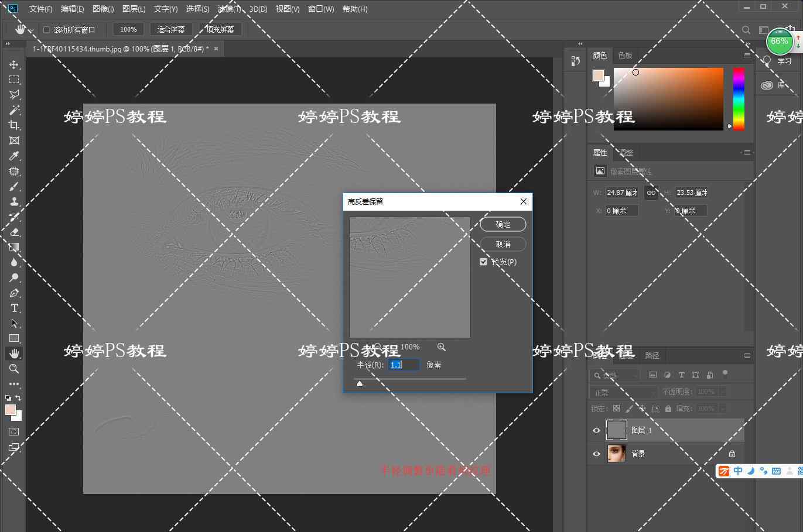The width and height of the screenshot is (803, 532).
Task: Open the 文件(F) menu
Action: tap(40, 9)
